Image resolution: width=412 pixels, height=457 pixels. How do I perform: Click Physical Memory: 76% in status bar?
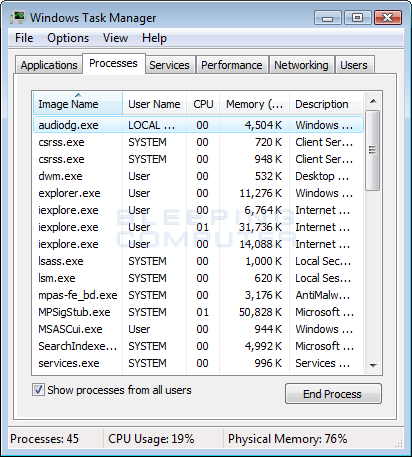click(287, 439)
